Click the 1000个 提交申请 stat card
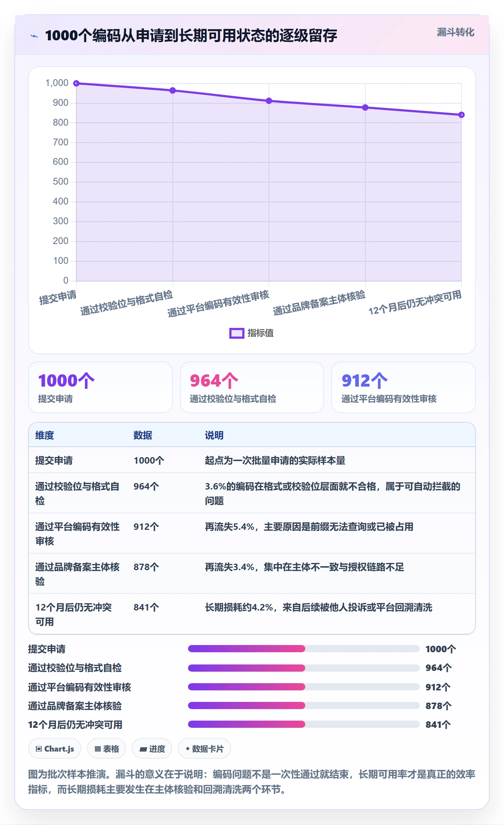This screenshot has height=825, width=504. 100,387
